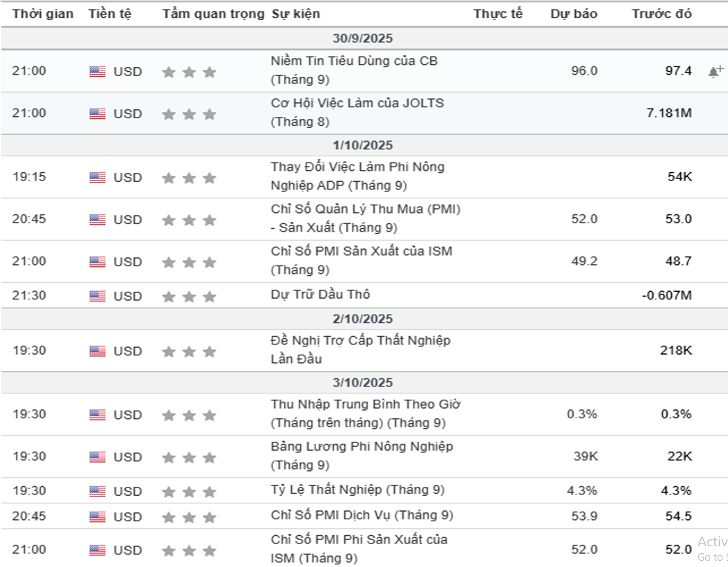This screenshot has width=728, height=567.
Task: Click the 1/10/2025 date separator row
Action: (362, 145)
